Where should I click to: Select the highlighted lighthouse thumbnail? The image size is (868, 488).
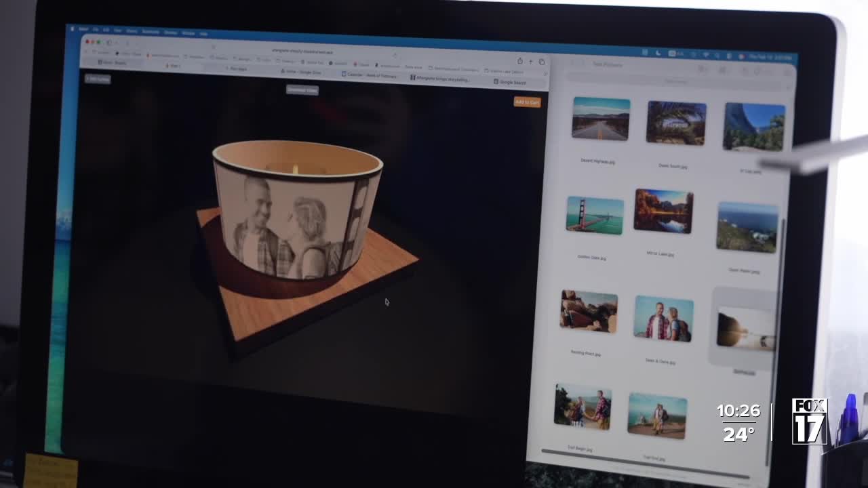pyautogui.click(x=745, y=329)
